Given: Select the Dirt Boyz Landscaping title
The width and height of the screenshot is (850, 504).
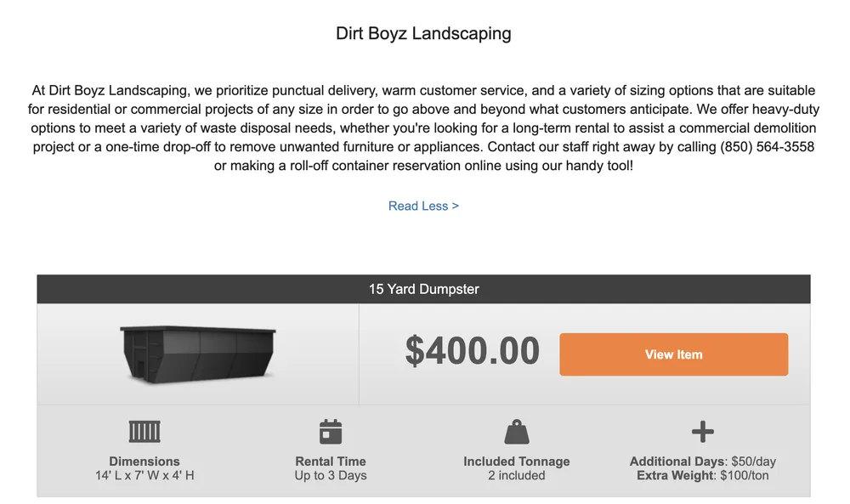Looking at the screenshot, I should coord(424,33).
